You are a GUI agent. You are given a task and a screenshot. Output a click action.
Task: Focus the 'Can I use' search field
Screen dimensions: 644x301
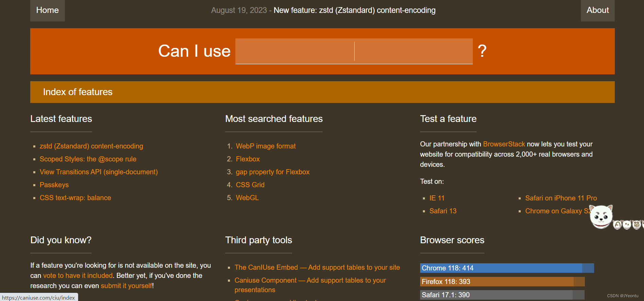[x=354, y=51]
